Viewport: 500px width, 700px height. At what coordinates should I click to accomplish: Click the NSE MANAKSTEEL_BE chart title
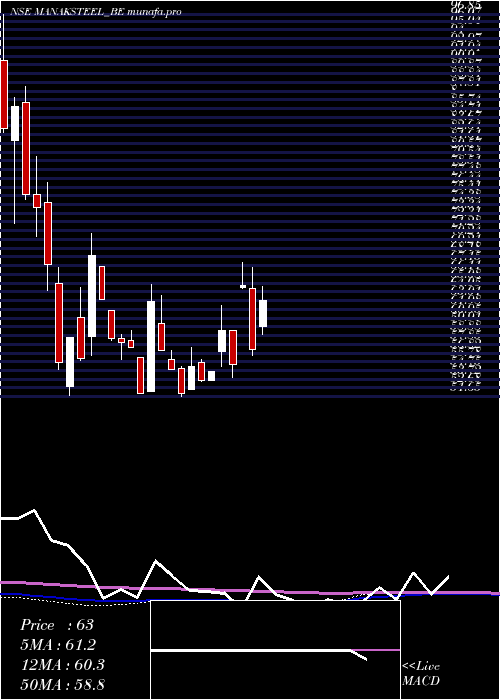(x=96, y=12)
